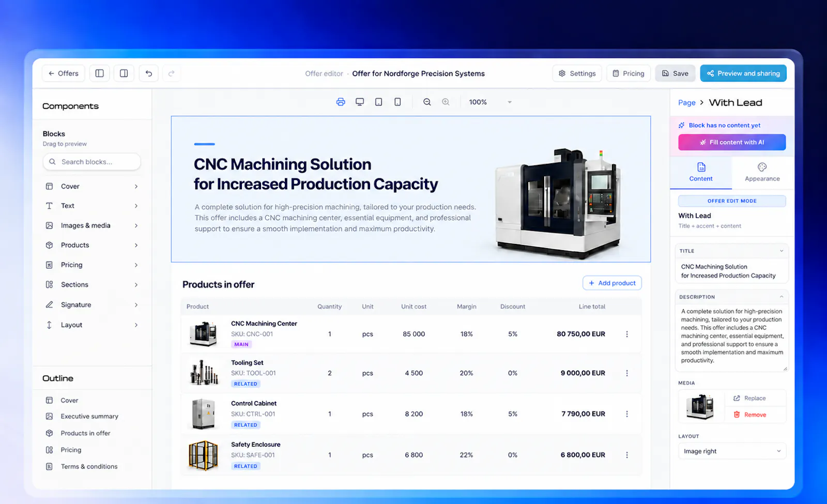Toggle the left sidebar panel icon
This screenshot has height=504, width=827.
tap(100, 73)
